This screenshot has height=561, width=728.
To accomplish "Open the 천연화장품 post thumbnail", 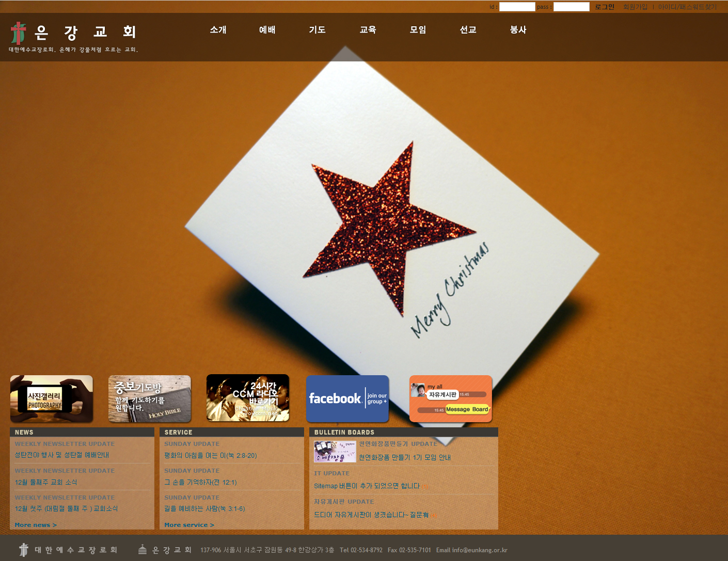I will coord(335,452).
